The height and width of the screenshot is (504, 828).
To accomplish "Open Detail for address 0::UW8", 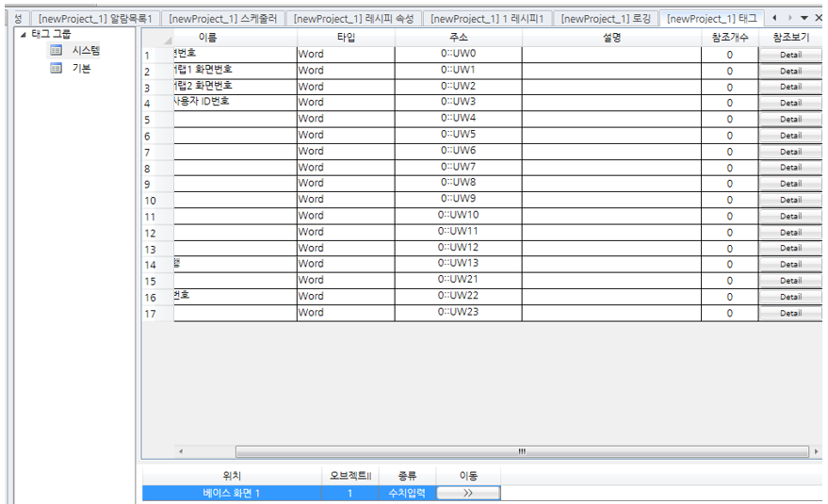I will [790, 184].
